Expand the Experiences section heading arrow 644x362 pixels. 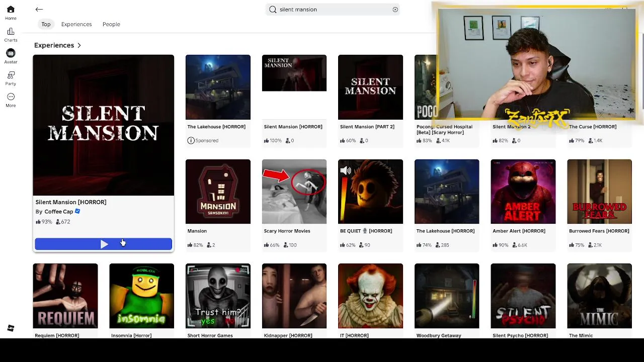coord(79,45)
